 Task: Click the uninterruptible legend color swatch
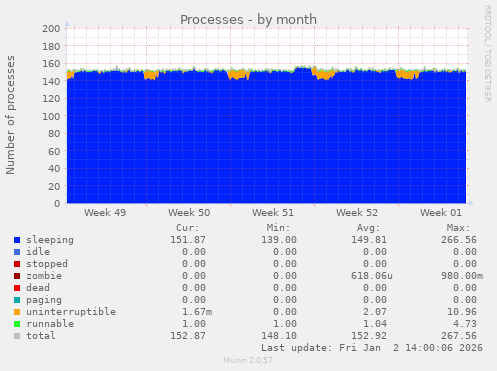point(17,312)
